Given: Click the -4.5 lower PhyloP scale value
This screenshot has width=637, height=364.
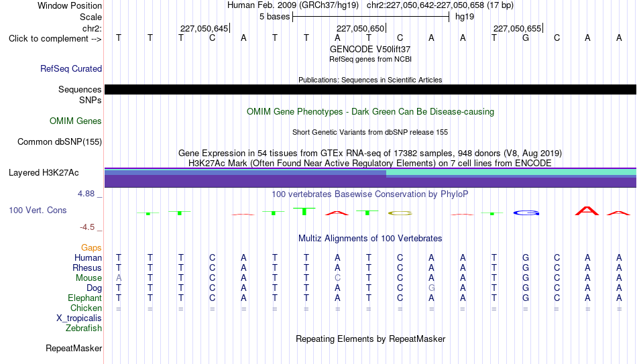Looking at the screenshot, I should [x=87, y=227].
